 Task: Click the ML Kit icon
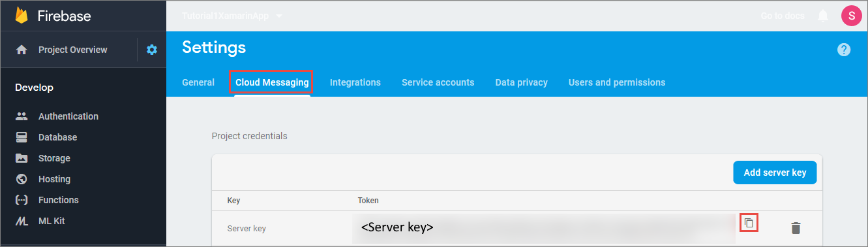tap(22, 221)
